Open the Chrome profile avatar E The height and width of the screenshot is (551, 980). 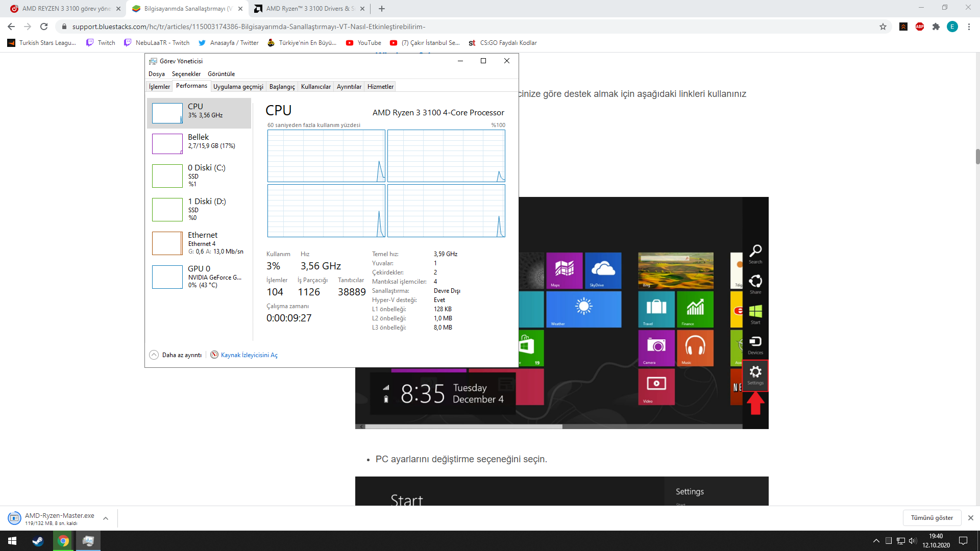tap(952, 27)
